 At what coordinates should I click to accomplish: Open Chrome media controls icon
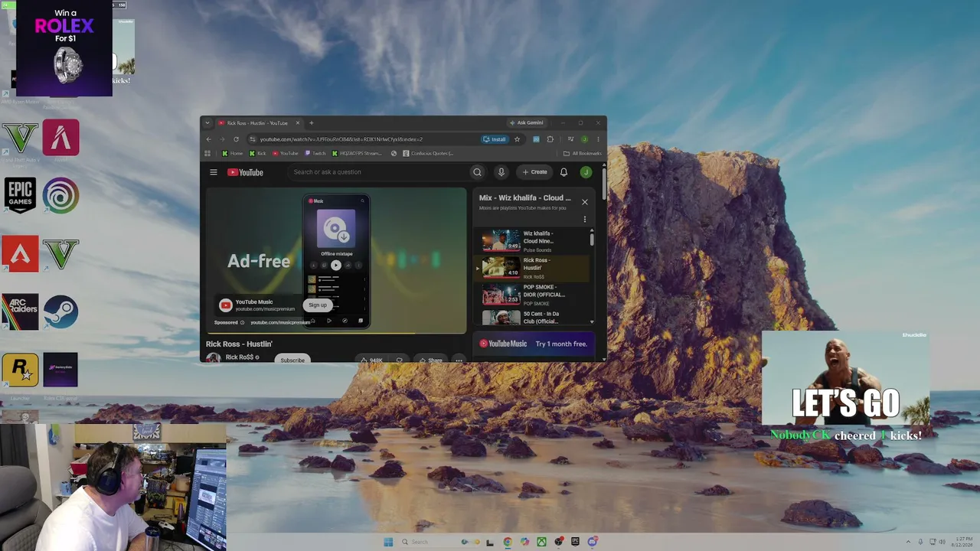(570, 139)
